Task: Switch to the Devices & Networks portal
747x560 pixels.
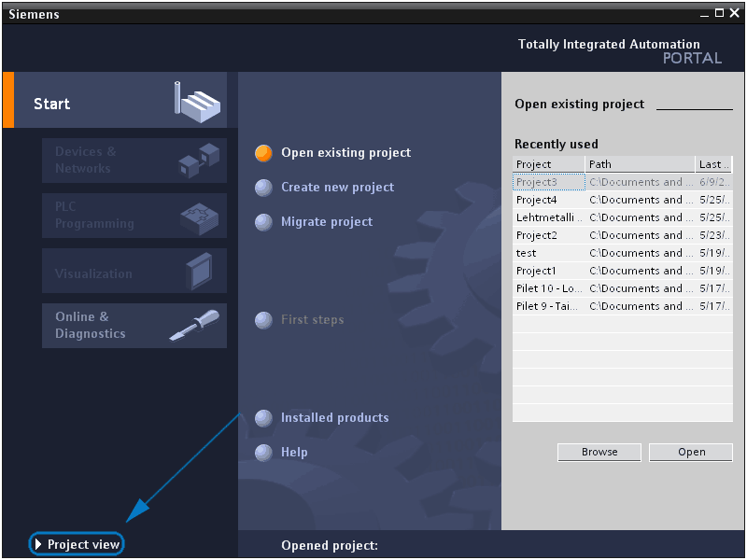Action: pos(134,161)
